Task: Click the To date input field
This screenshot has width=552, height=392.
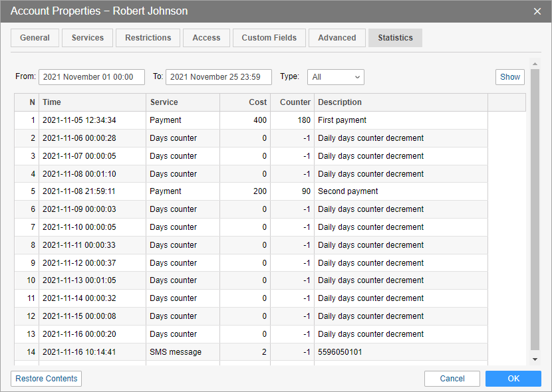Action: click(x=218, y=77)
